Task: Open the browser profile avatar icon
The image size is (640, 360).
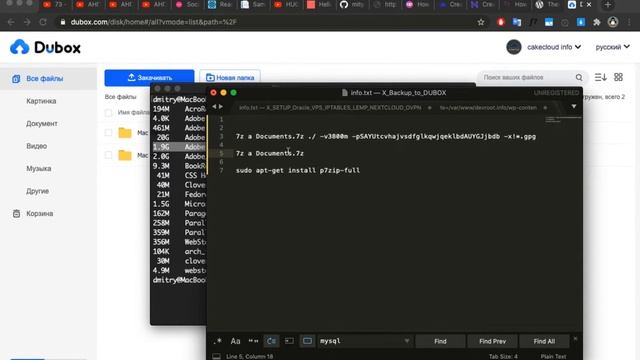Action: 613,22
